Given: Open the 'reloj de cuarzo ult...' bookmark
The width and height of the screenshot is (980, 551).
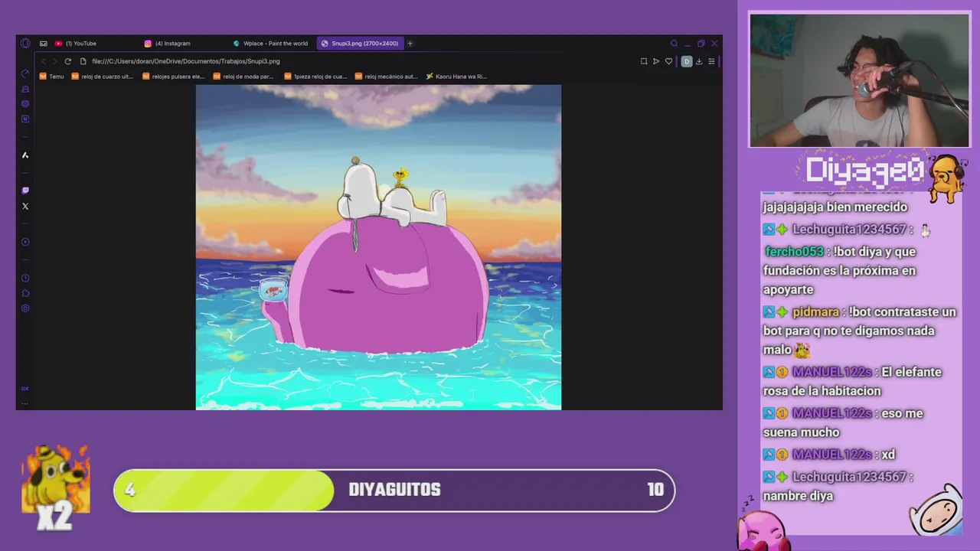Looking at the screenshot, I should click(103, 77).
